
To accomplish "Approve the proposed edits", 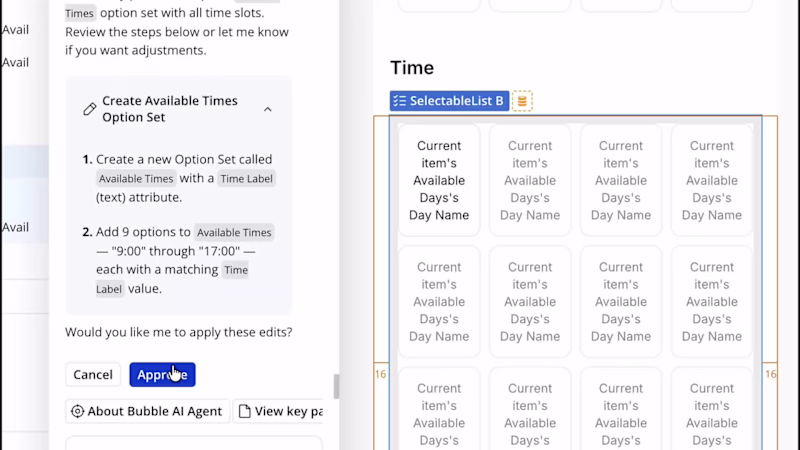I will [162, 374].
